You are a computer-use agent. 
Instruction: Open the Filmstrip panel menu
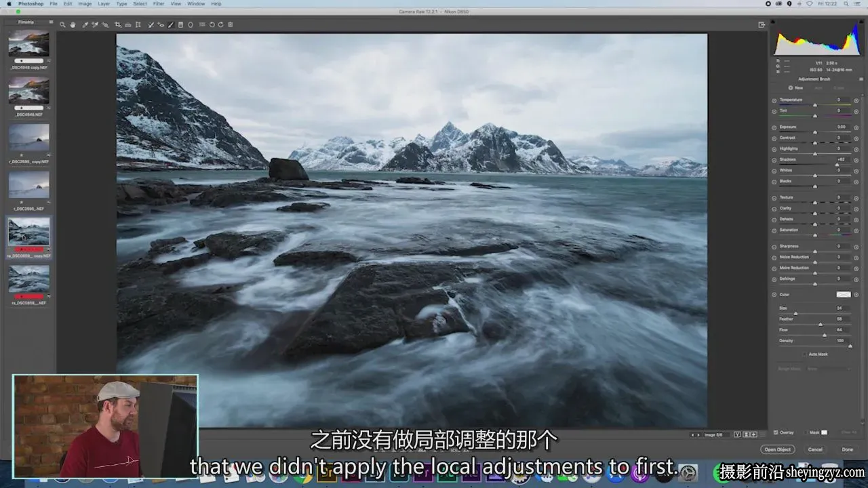click(x=51, y=22)
